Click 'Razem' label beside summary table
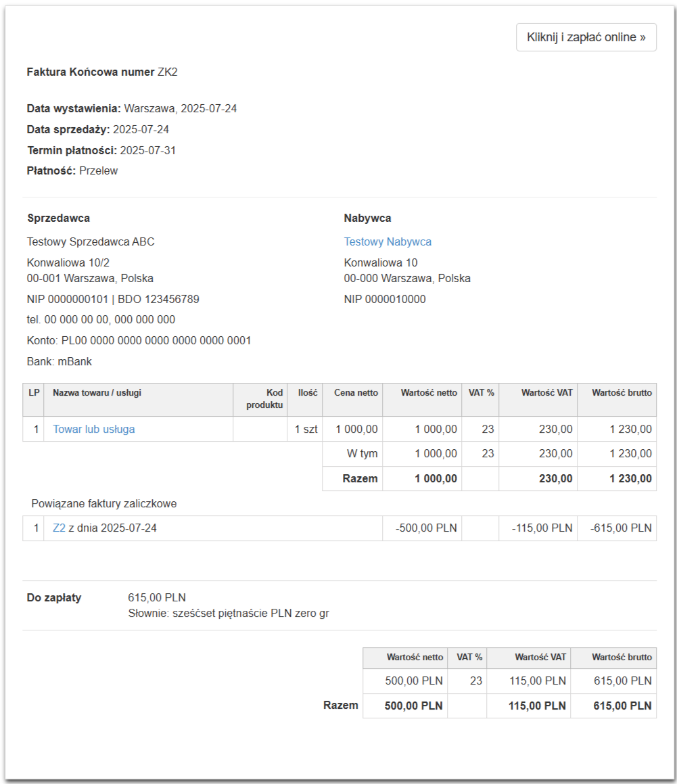677x784 pixels. click(340, 705)
